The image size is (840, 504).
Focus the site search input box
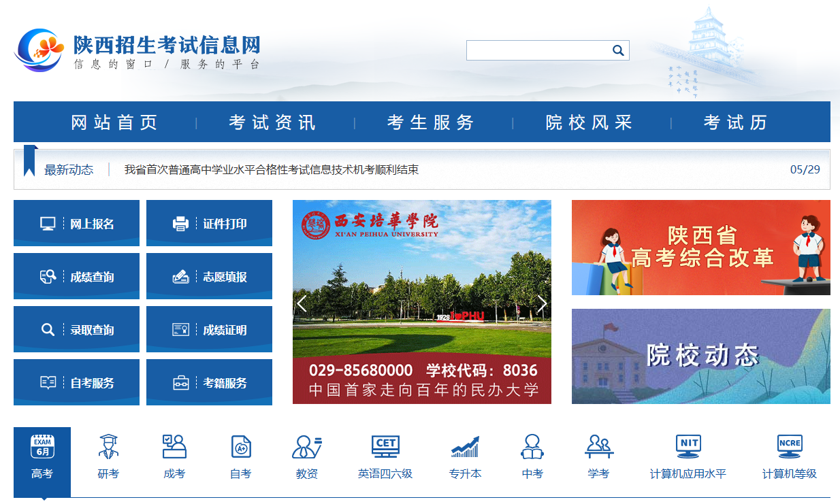[538, 50]
